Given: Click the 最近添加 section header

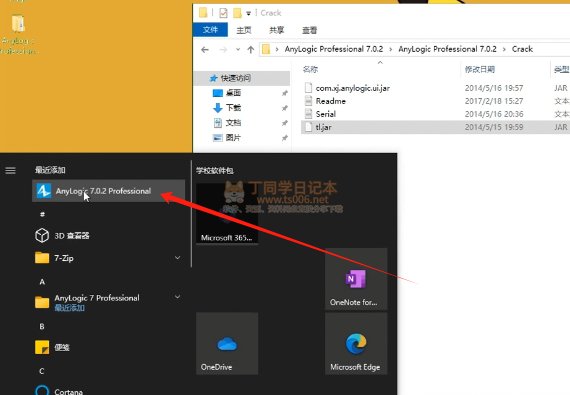Looking at the screenshot, I should [x=50, y=170].
